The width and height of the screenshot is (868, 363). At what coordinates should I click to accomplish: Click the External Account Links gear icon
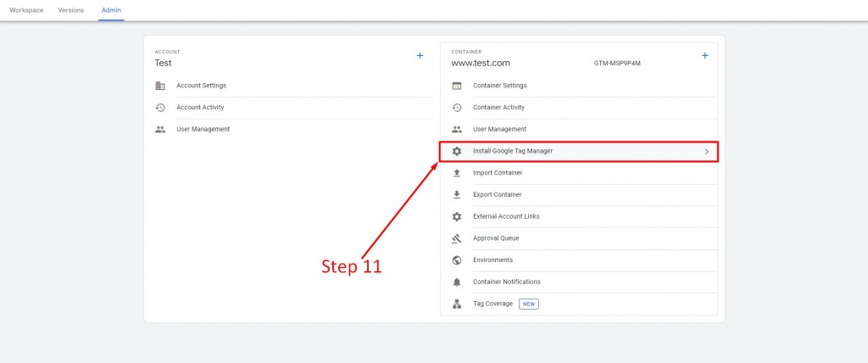pyautogui.click(x=457, y=216)
